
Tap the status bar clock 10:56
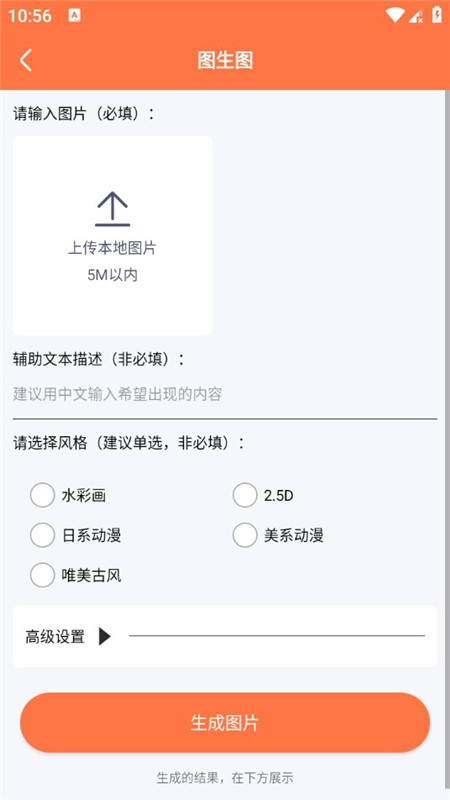point(30,16)
